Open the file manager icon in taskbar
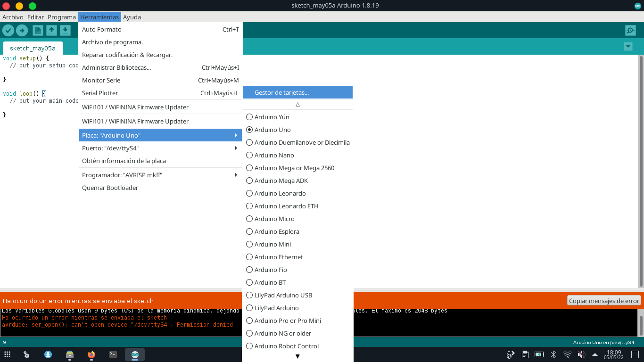This screenshot has width=644, height=362. 70,354
